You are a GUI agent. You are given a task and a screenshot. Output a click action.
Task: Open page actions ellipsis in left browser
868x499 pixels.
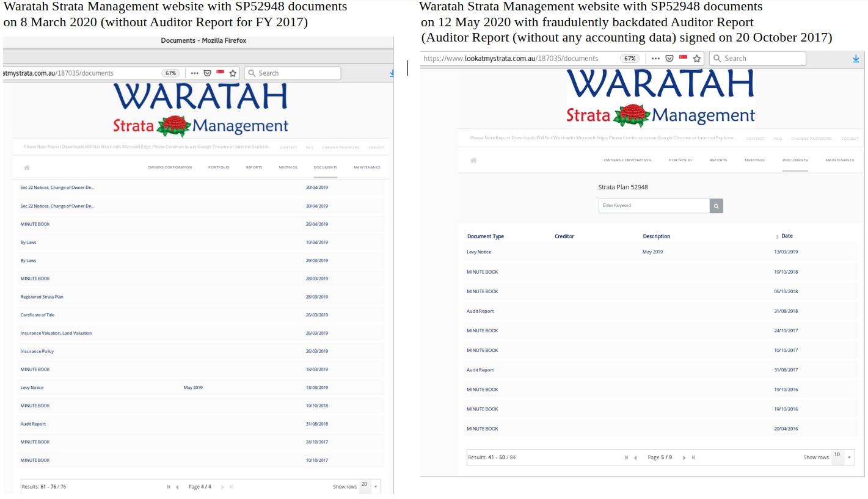click(194, 73)
